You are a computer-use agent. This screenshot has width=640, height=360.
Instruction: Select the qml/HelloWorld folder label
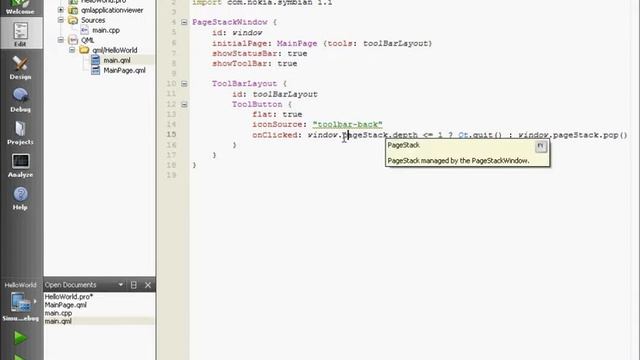pyautogui.click(x=114, y=50)
